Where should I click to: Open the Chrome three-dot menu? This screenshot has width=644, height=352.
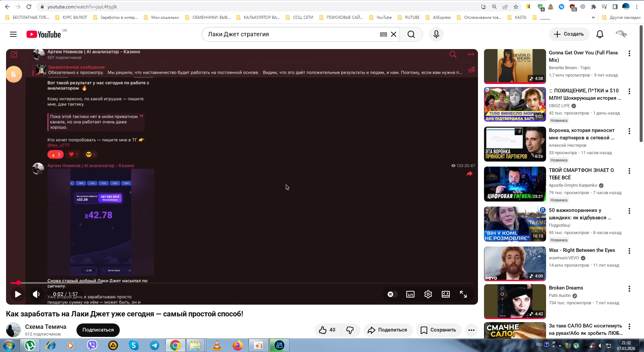(x=637, y=7)
